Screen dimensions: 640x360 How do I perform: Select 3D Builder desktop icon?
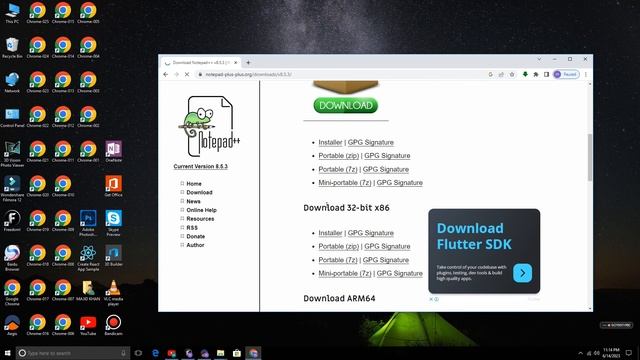(113, 256)
